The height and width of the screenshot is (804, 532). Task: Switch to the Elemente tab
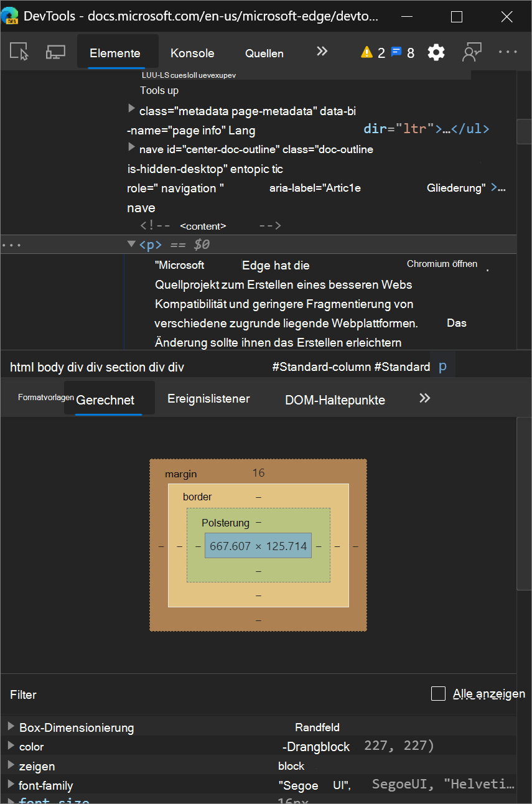tap(115, 54)
